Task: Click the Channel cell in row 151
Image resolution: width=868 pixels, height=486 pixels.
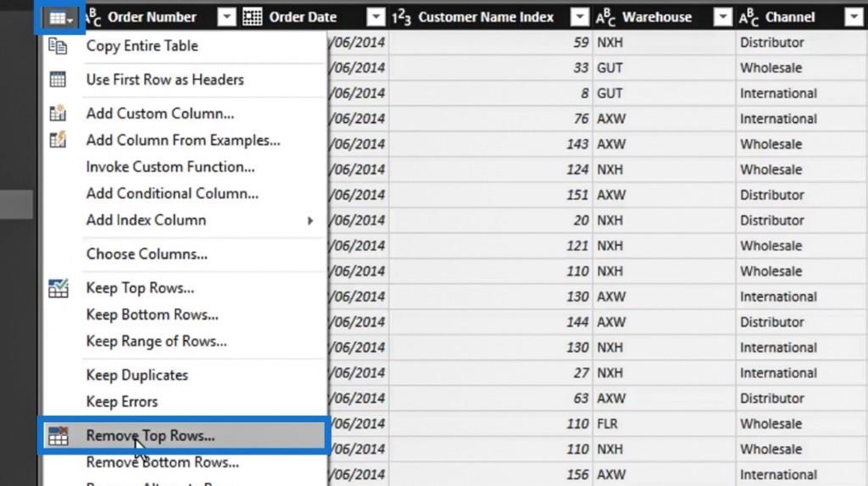Action: [x=802, y=195]
